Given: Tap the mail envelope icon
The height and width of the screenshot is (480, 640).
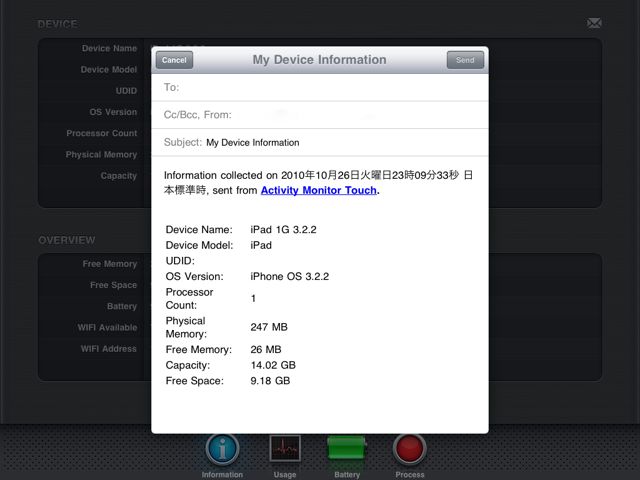Looking at the screenshot, I should (x=594, y=23).
